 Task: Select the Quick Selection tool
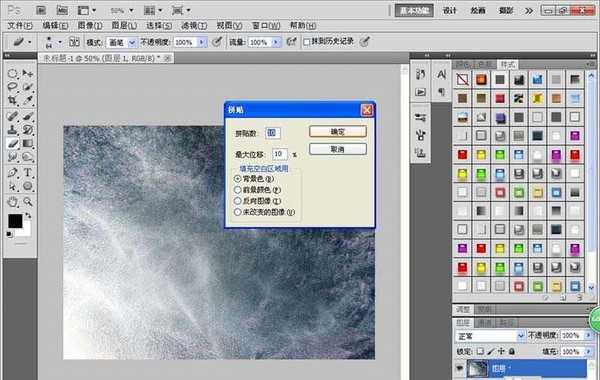coord(28,87)
